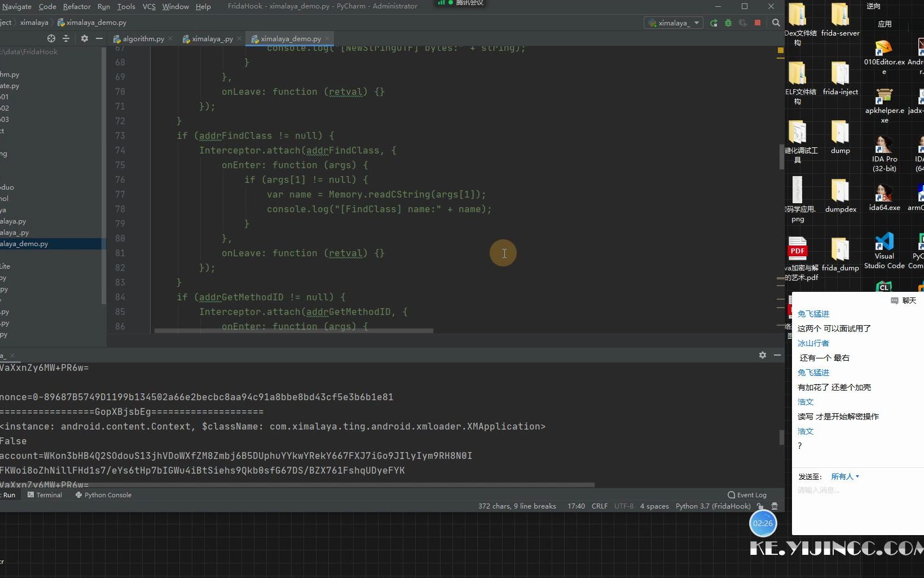Launch Visual Studio Code shortcut
The width and height of the screenshot is (924, 578).
click(x=884, y=251)
